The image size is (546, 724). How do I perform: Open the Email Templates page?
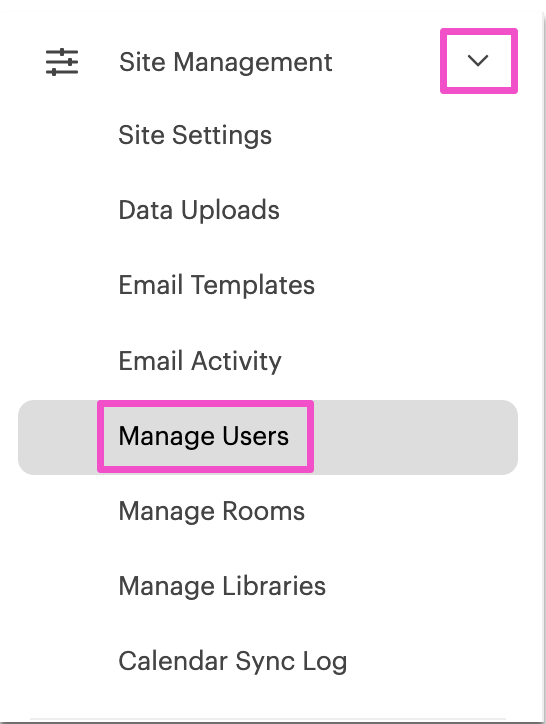click(217, 285)
